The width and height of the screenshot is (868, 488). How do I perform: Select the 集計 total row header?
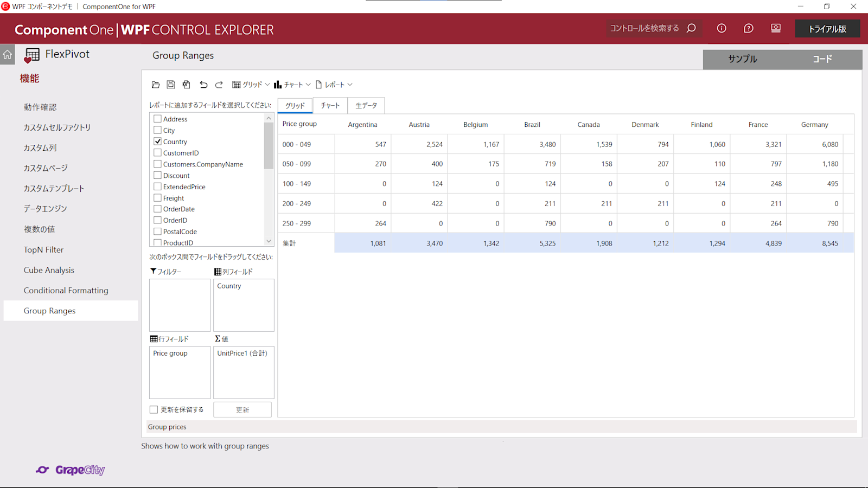pyautogui.click(x=306, y=243)
